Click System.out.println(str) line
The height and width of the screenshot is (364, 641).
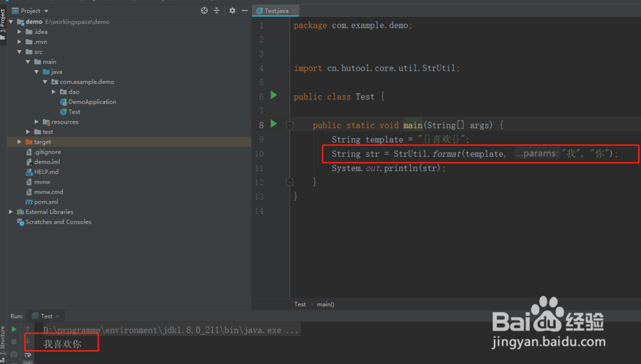pyautogui.click(x=388, y=169)
